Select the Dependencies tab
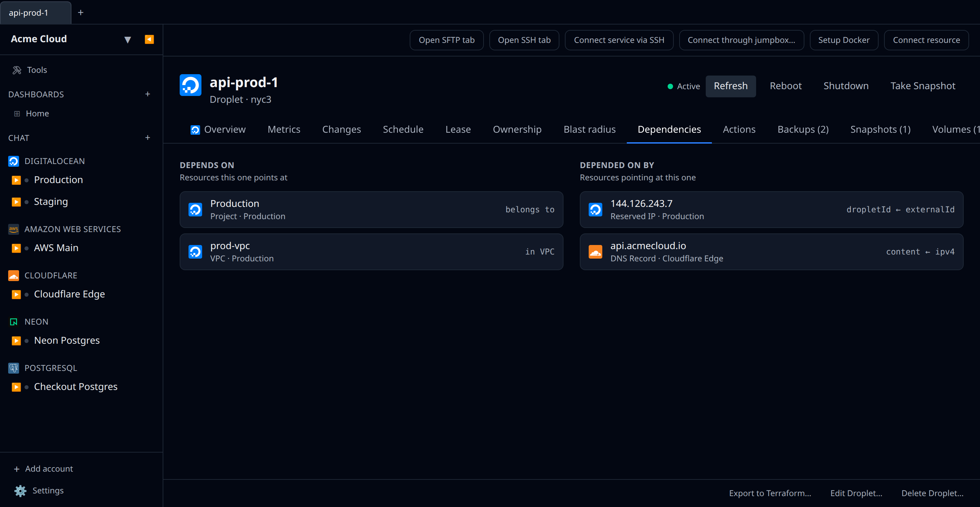 click(x=669, y=129)
